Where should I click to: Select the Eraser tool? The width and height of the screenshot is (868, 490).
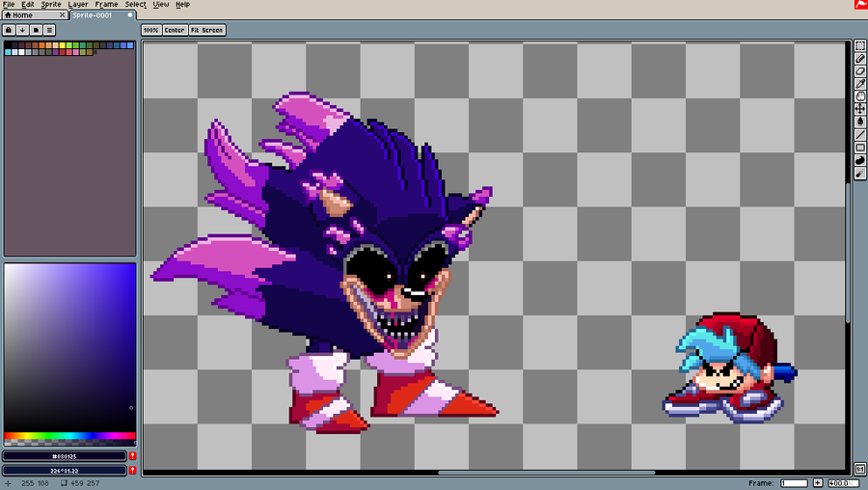(860, 71)
